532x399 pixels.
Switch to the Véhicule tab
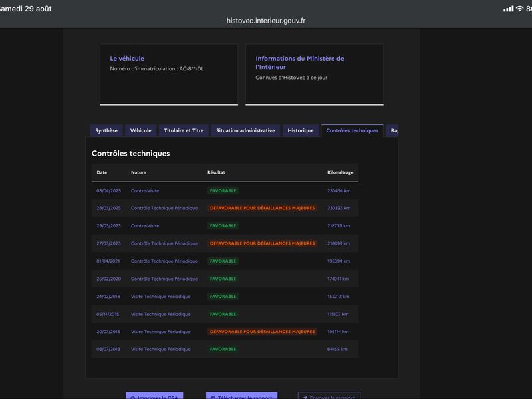pyautogui.click(x=141, y=130)
